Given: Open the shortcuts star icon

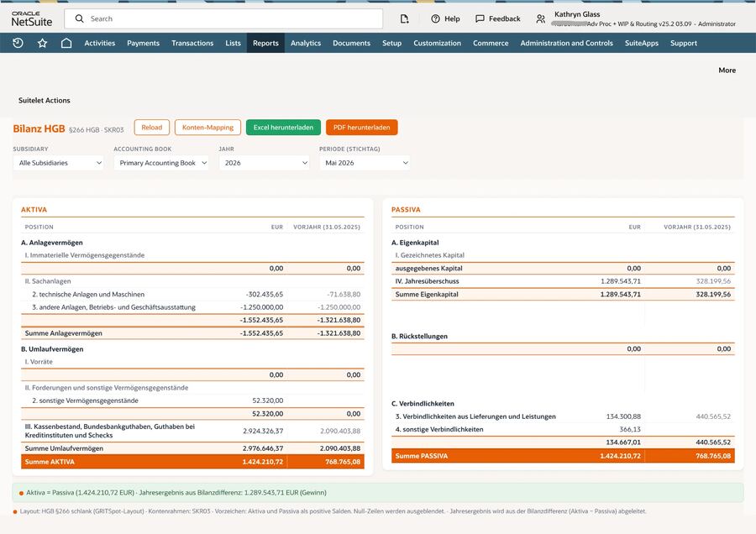Looking at the screenshot, I should coord(43,43).
